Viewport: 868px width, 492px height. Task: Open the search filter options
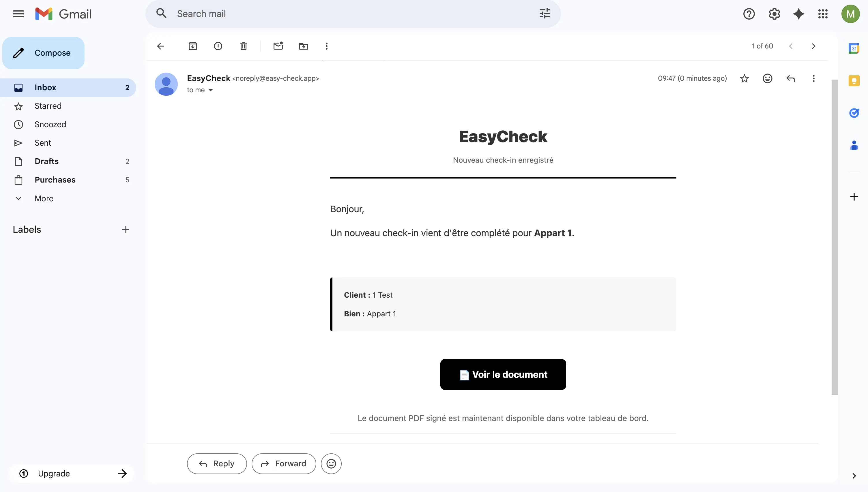point(544,14)
